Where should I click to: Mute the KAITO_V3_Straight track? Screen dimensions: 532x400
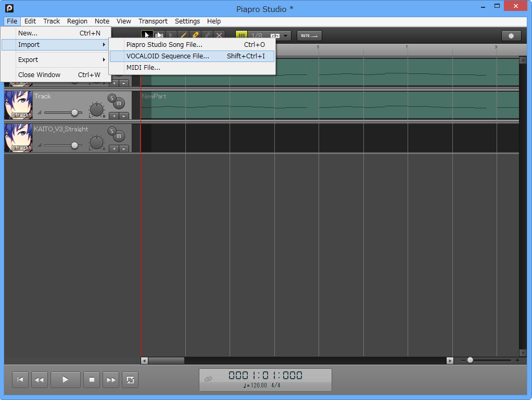click(x=119, y=136)
